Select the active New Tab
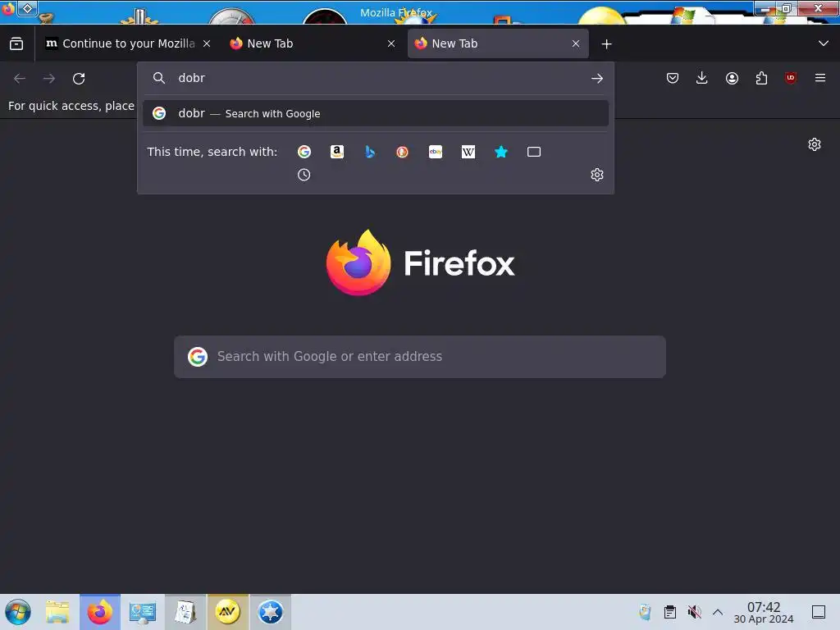The width and height of the screenshot is (840, 630). 498,43
